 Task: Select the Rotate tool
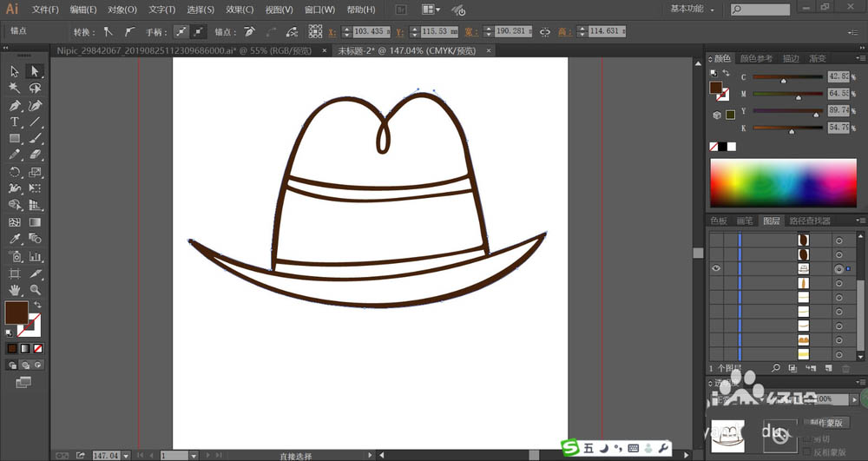(15, 172)
